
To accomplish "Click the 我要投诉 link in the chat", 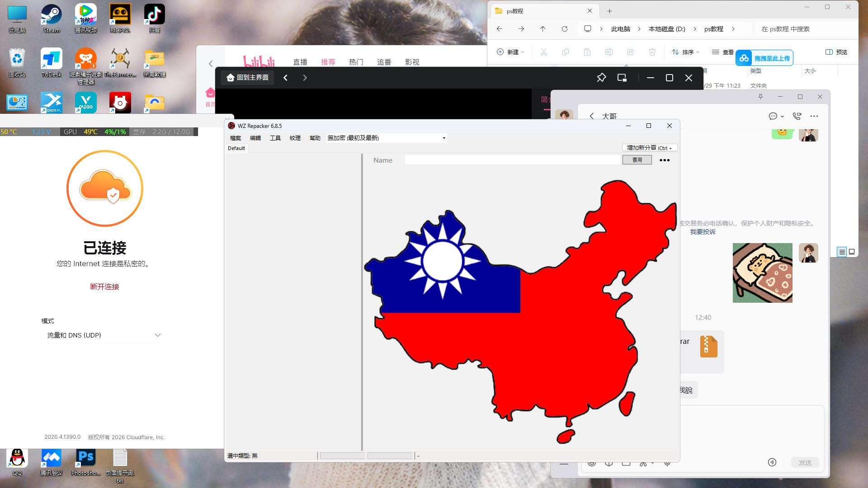I will (703, 232).
